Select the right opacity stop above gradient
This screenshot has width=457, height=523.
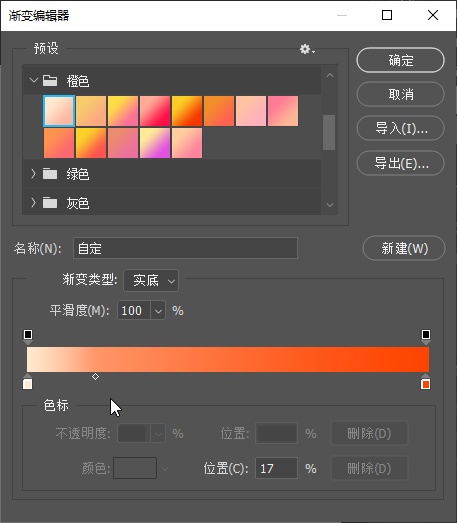tap(426, 336)
